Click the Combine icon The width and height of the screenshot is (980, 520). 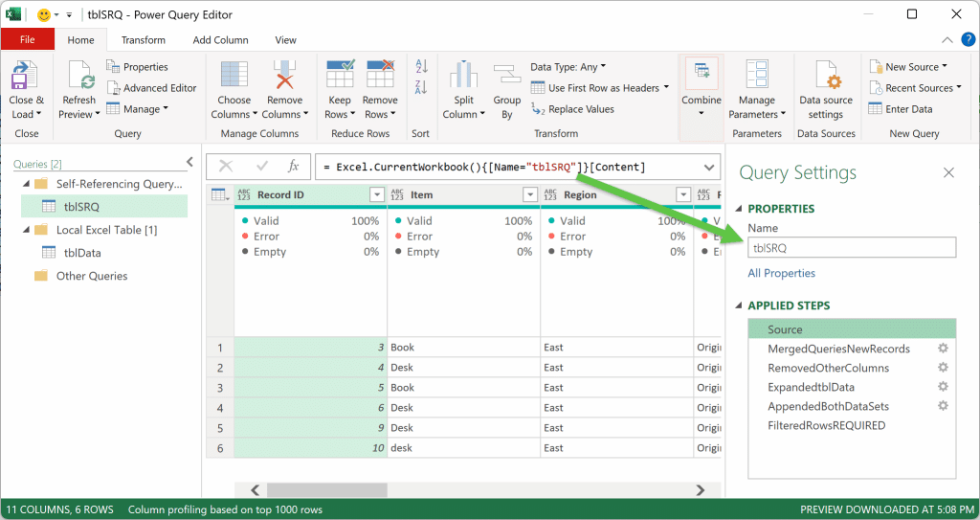[702, 75]
